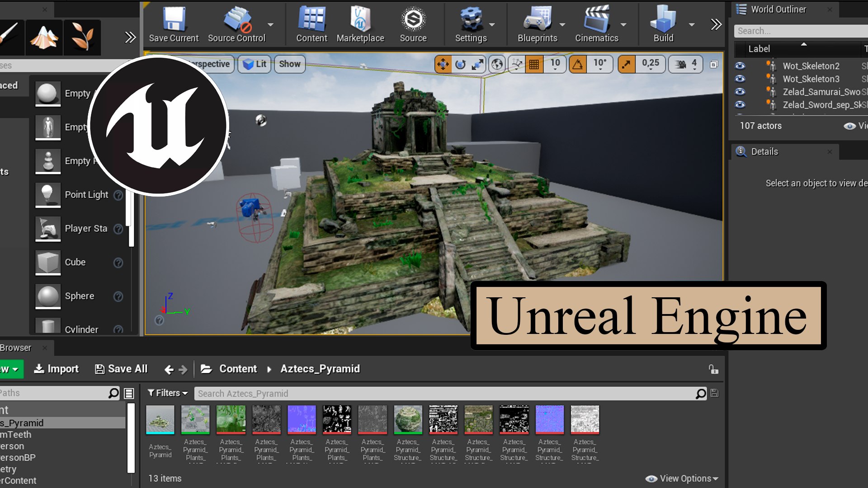Expand the Blueprints dropdown arrow
868x488 pixels.
[562, 25]
